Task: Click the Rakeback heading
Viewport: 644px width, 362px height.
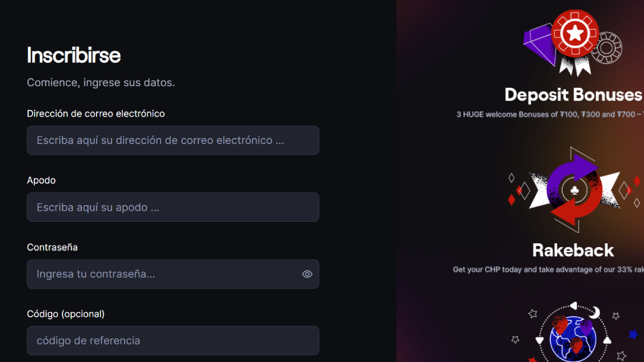Action: 573,250
